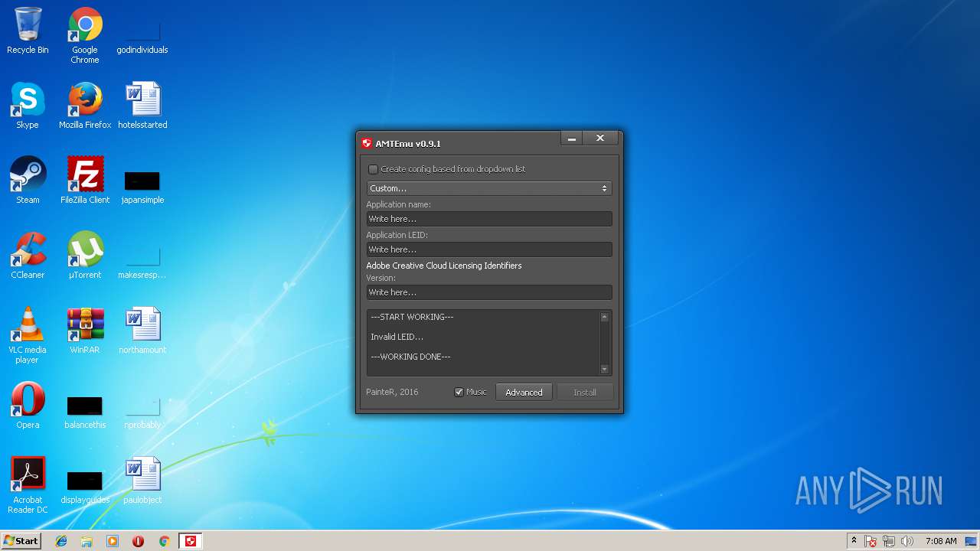
Task: Open the CCleaner desktop shortcut
Action: [x=28, y=256]
